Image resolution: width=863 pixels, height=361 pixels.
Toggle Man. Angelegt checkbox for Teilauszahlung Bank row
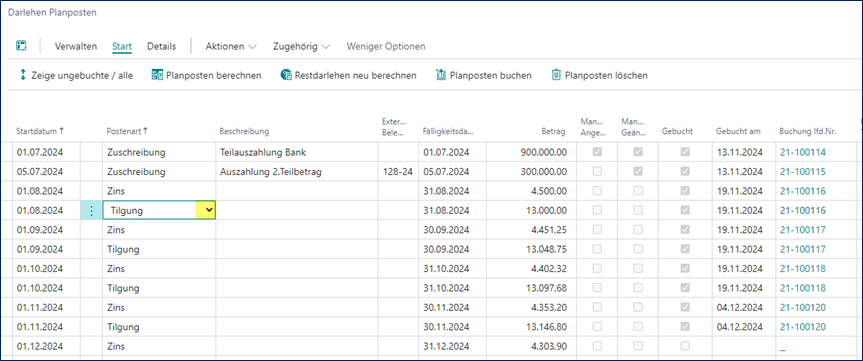pyautogui.click(x=597, y=152)
